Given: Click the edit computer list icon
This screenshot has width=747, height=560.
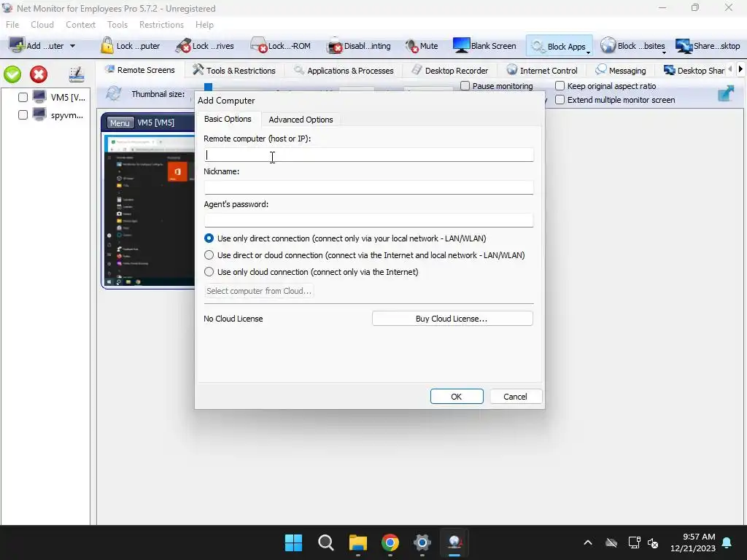Looking at the screenshot, I should tap(76, 74).
